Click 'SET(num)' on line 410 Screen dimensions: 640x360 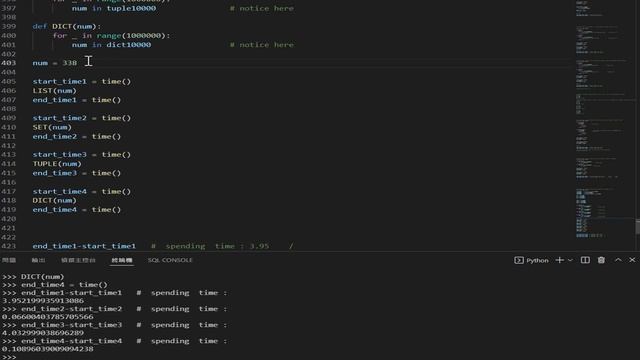click(x=52, y=127)
